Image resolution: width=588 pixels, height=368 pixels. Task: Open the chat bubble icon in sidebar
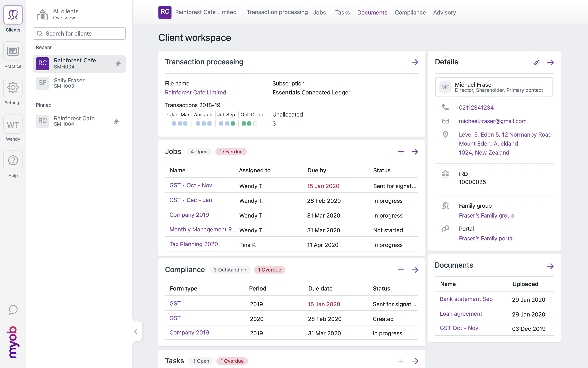point(13,310)
